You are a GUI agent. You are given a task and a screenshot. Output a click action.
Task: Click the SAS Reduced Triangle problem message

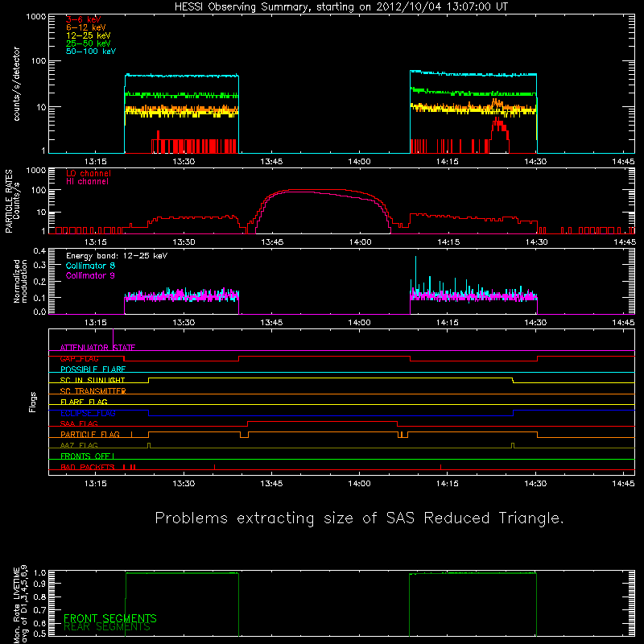(x=359, y=518)
